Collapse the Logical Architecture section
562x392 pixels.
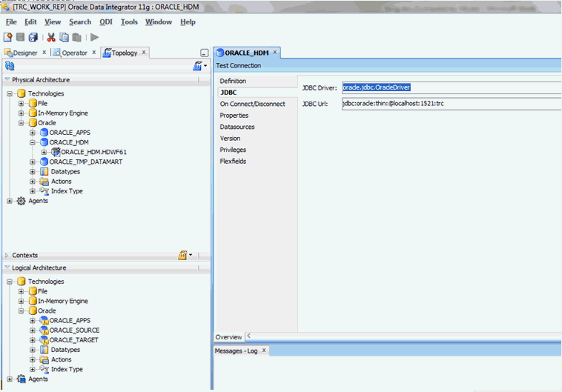(x=7, y=268)
